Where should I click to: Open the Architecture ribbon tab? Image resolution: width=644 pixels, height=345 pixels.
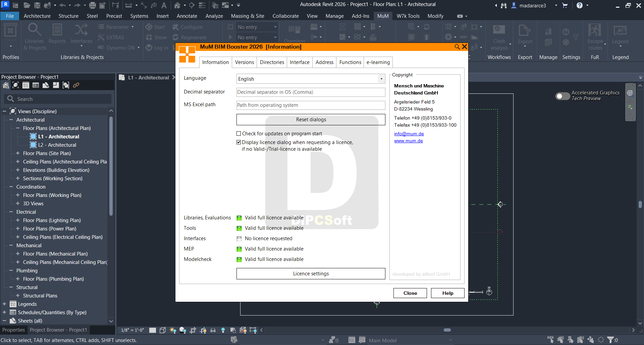click(37, 16)
